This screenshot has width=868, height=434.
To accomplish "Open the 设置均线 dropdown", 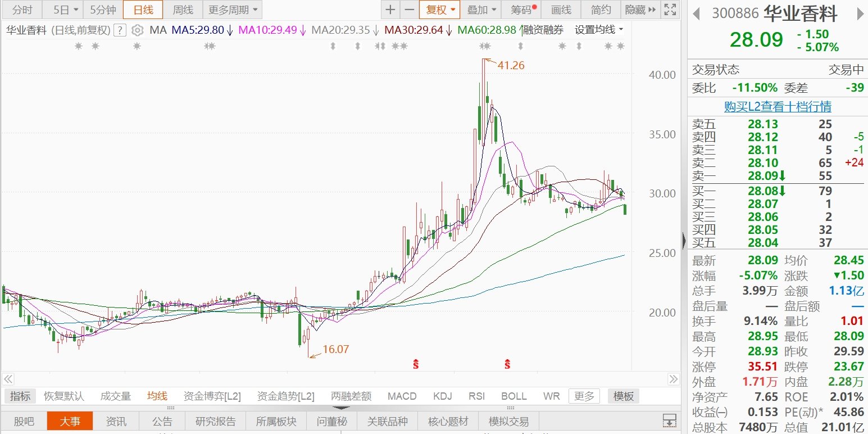I will pyautogui.click(x=599, y=30).
